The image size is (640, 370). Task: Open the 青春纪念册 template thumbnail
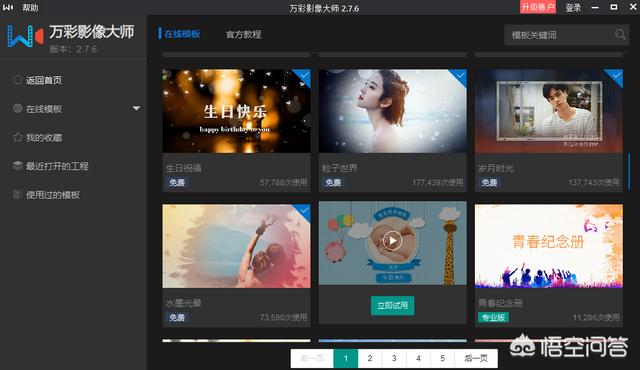[x=549, y=246]
